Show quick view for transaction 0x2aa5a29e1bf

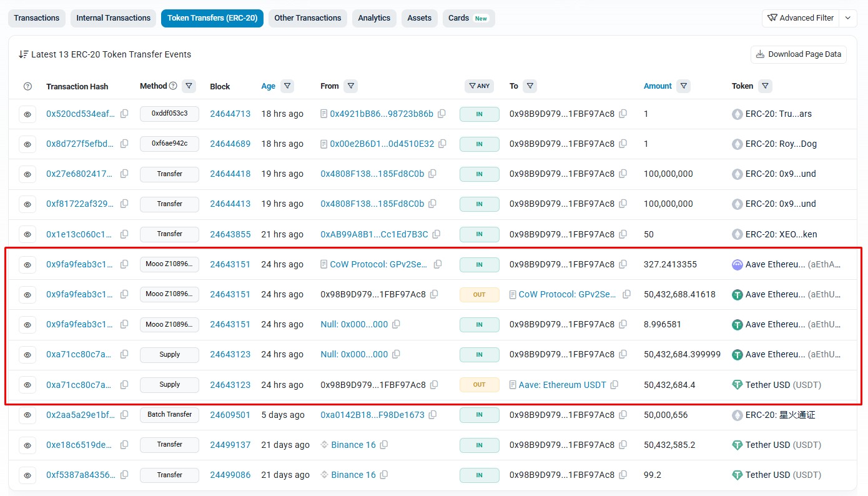(27, 415)
